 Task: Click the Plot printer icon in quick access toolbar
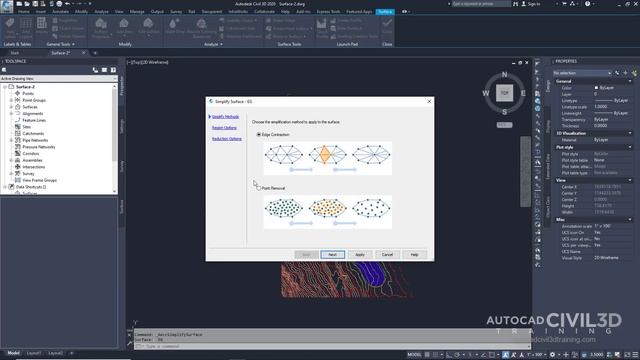59,4
